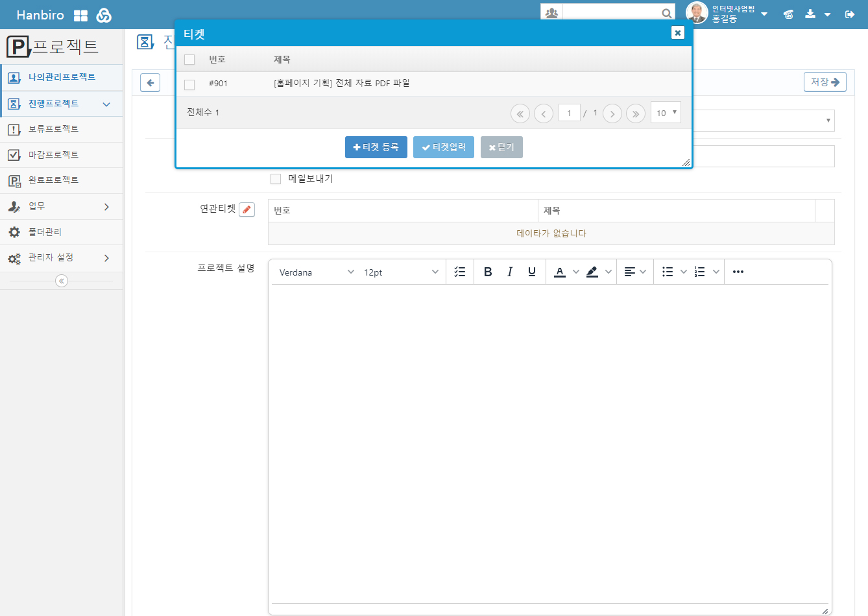
Task: Apply the highlight color marker button
Action: pyautogui.click(x=592, y=272)
